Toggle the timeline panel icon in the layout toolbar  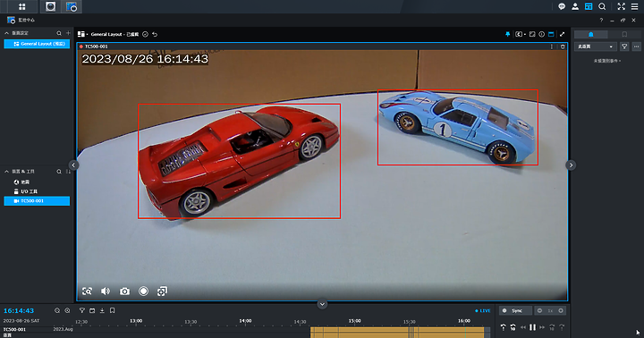click(551, 35)
